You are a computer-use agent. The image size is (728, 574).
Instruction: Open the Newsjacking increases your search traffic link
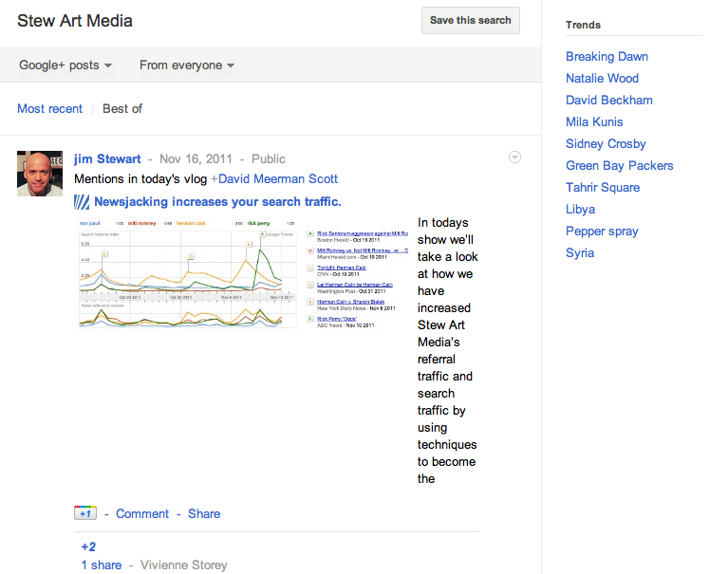pos(217,202)
